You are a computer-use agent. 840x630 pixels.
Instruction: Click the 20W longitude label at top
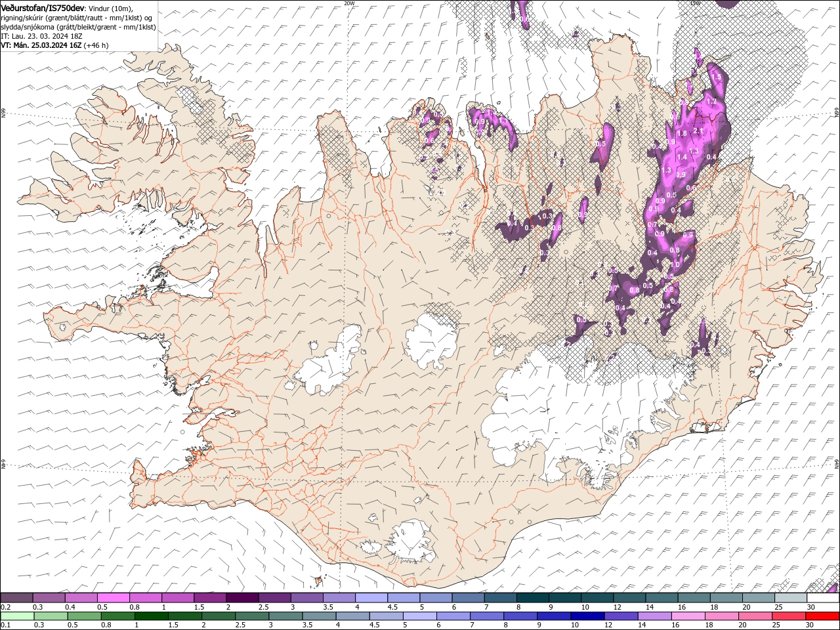(x=348, y=3)
